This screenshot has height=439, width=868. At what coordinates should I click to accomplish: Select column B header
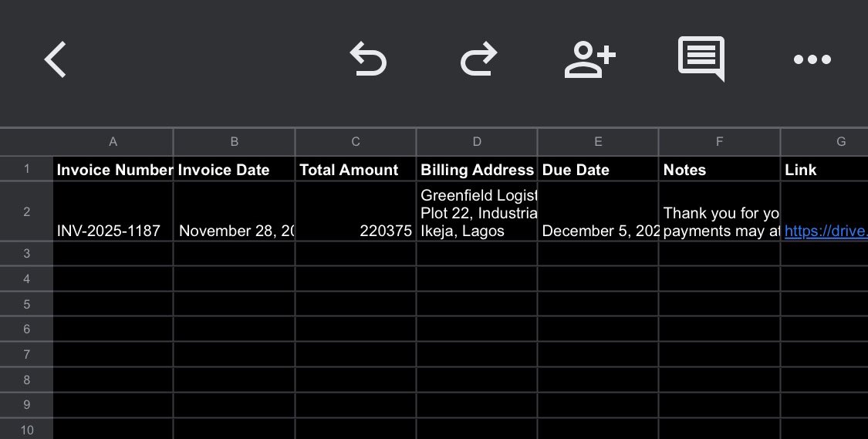(234, 142)
